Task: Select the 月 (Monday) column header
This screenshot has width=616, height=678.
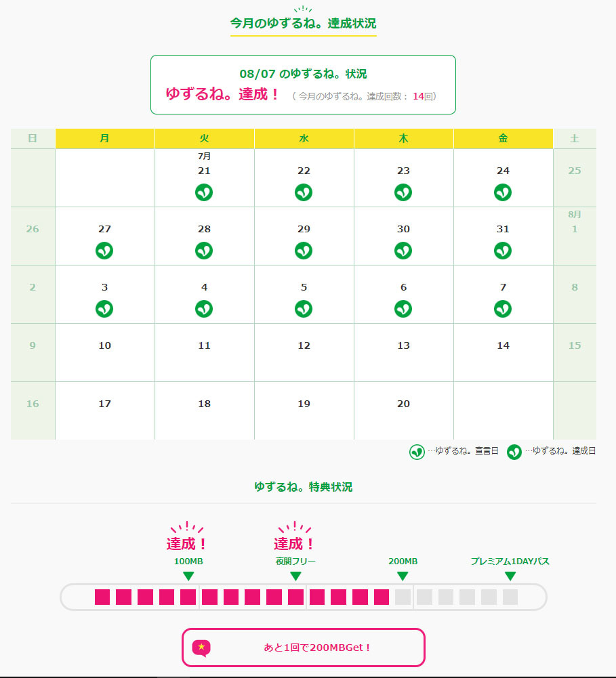Action: (x=104, y=138)
